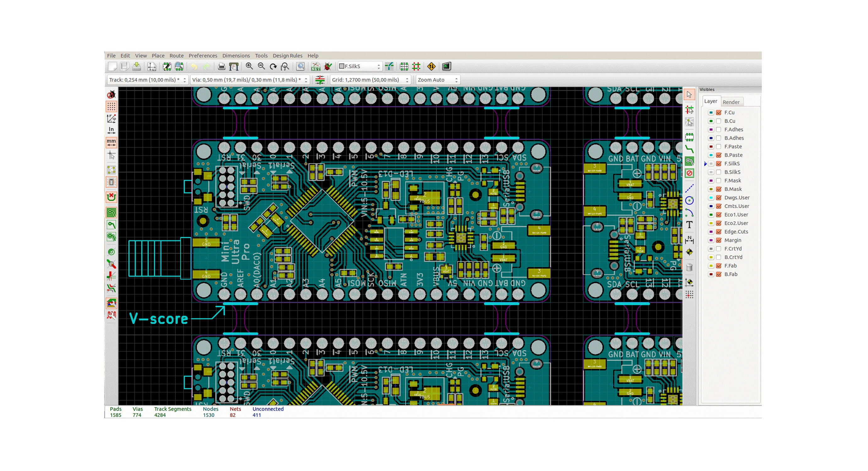Open the Track width dropdown

[147, 80]
